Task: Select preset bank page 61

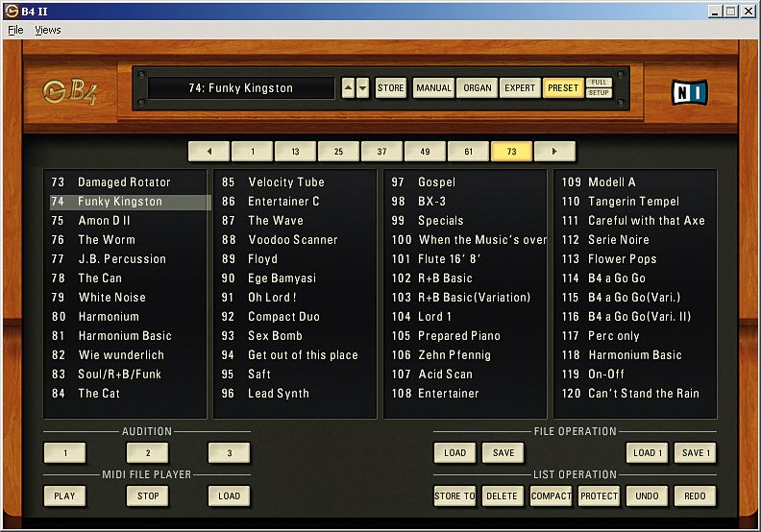Action: pos(468,152)
